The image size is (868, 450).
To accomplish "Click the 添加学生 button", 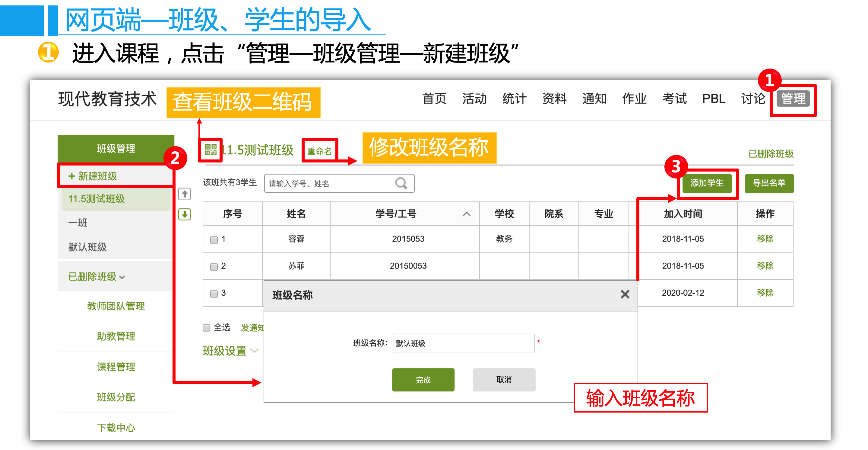I will click(707, 183).
